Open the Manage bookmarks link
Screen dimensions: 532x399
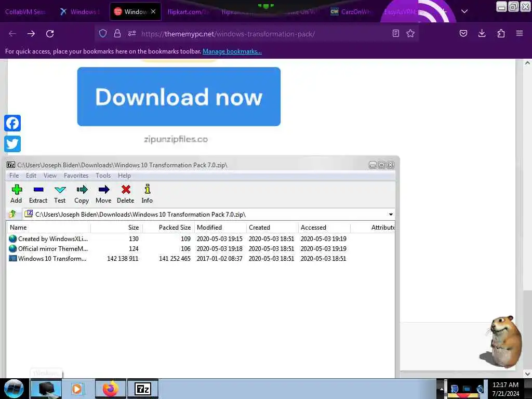(x=232, y=51)
